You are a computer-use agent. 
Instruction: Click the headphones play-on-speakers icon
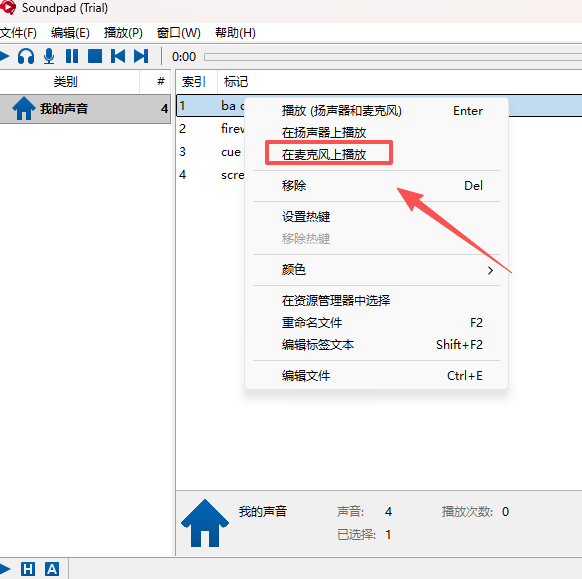pos(26,56)
